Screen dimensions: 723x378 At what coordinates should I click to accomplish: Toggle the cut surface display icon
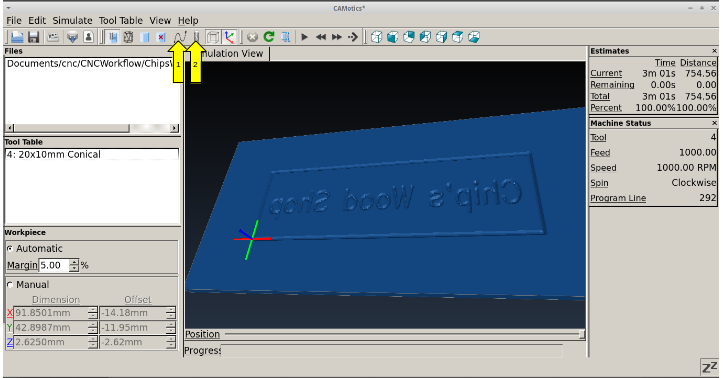point(113,37)
